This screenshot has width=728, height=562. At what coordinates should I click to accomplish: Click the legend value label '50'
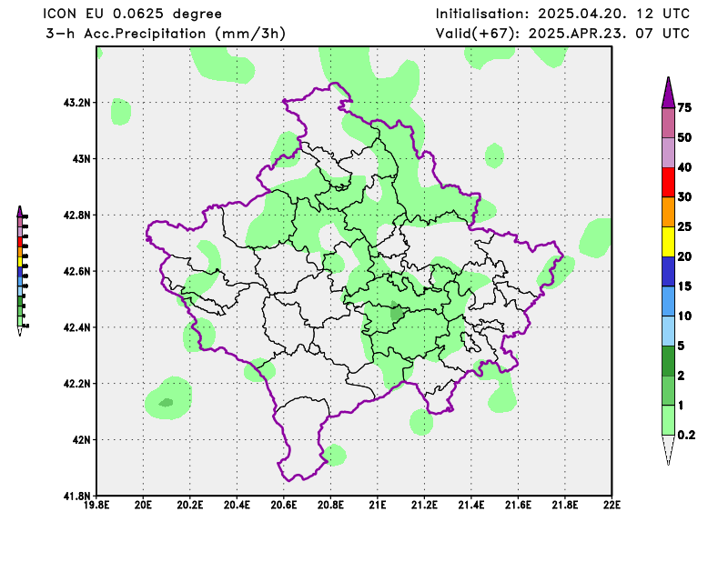click(x=684, y=137)
